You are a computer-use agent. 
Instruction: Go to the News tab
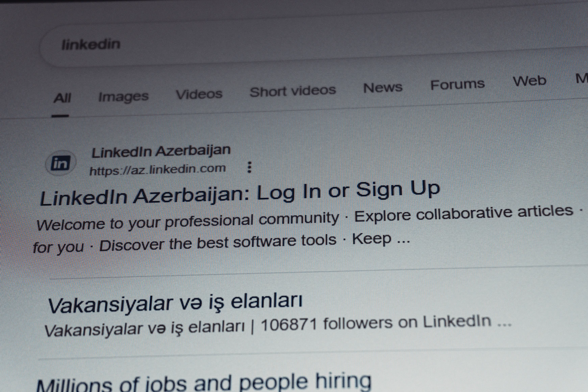click(x=383, y=88)
